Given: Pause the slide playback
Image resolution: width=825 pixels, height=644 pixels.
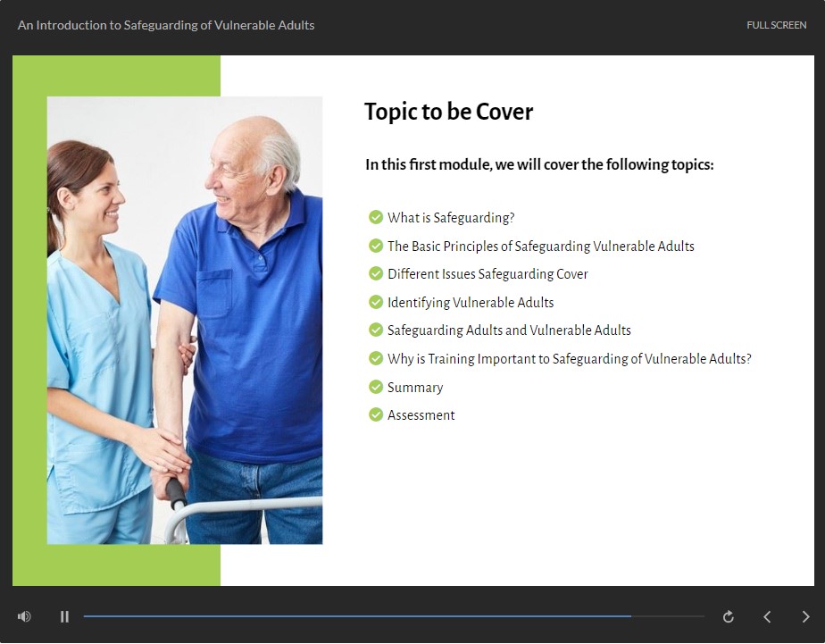Looking at the screenshot, I should click(64, 616).
